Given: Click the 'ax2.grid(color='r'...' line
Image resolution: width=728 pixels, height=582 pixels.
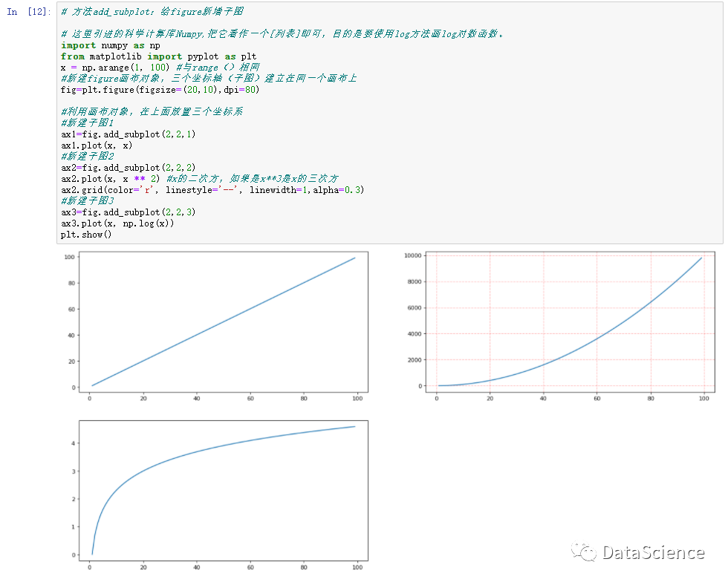Looking at the screenshot, I should [212, 190].
